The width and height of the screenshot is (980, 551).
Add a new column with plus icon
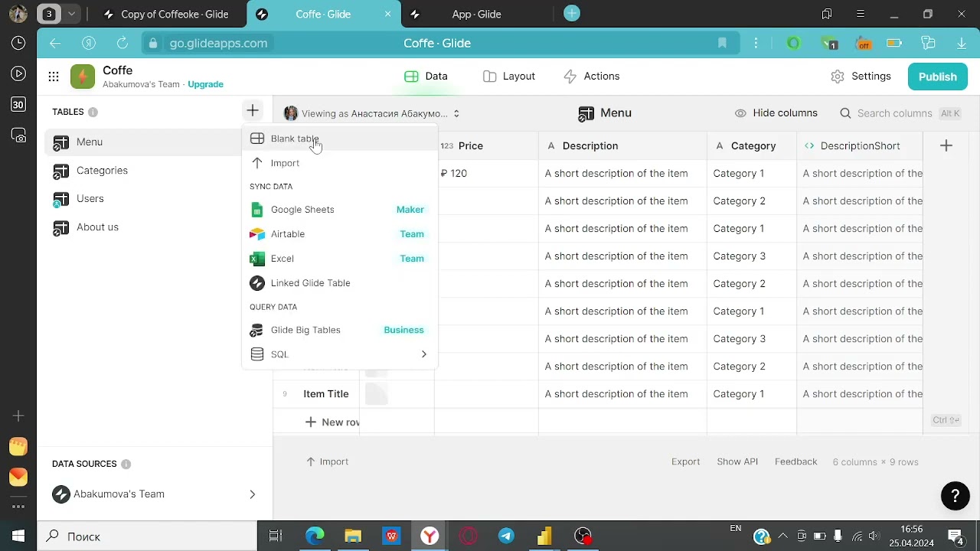click(x=946, y=145)
